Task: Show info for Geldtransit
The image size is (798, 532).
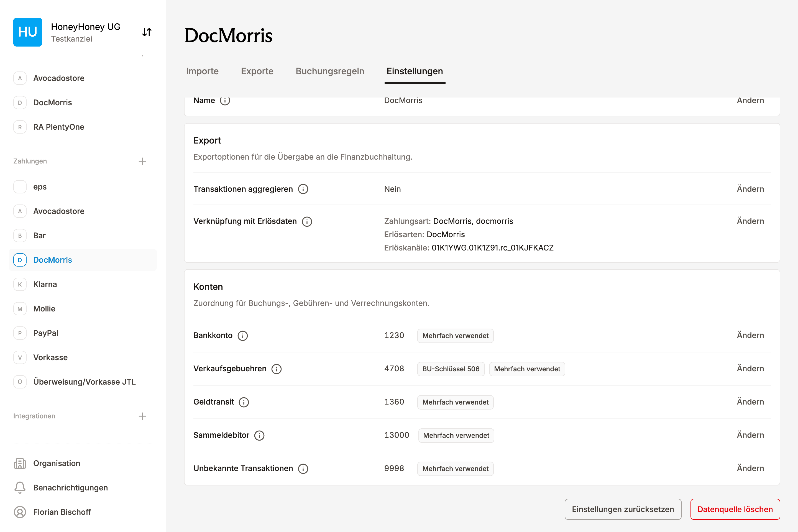Action: (244, 402)
